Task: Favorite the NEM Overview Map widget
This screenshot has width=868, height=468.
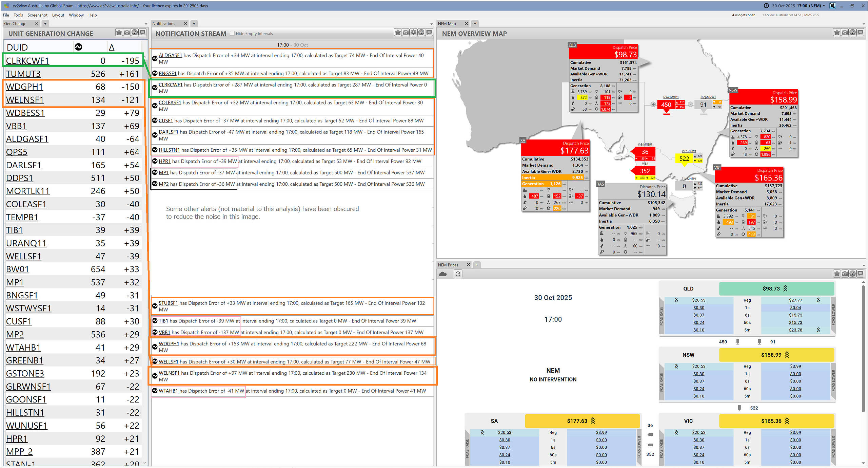Action: click(x=837, y=32)
